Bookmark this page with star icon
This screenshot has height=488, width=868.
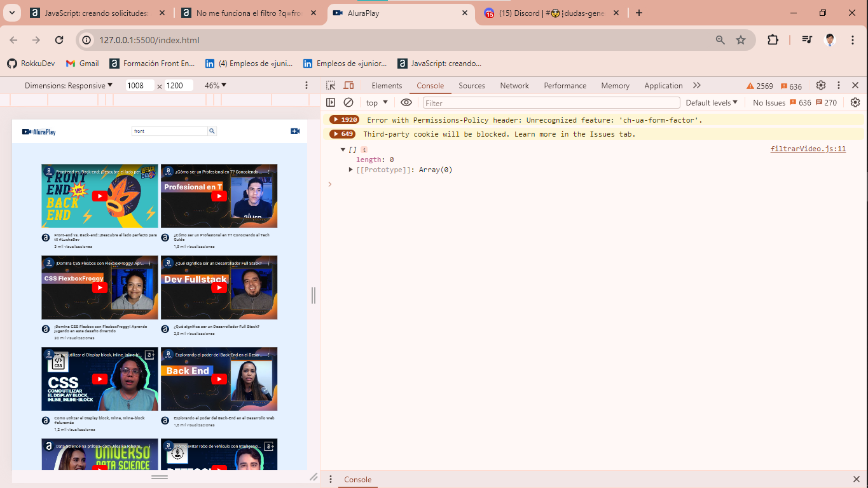[741, 40]
